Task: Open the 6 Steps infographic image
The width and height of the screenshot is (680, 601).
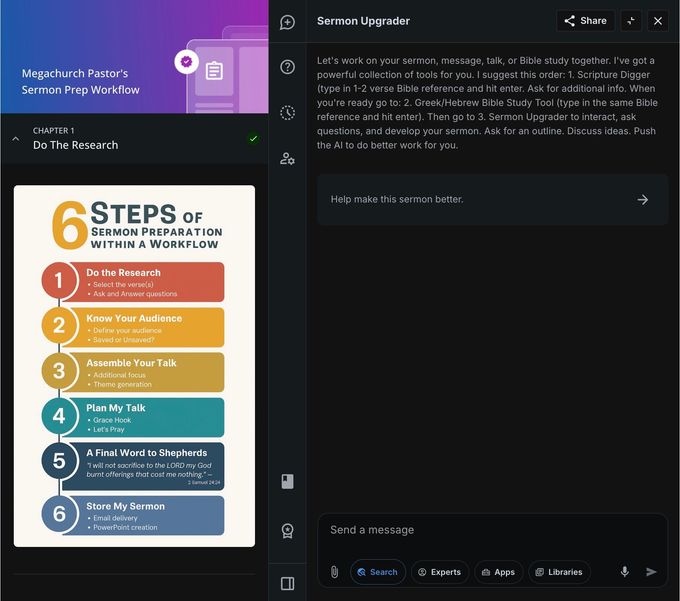Action: (134, 366)
